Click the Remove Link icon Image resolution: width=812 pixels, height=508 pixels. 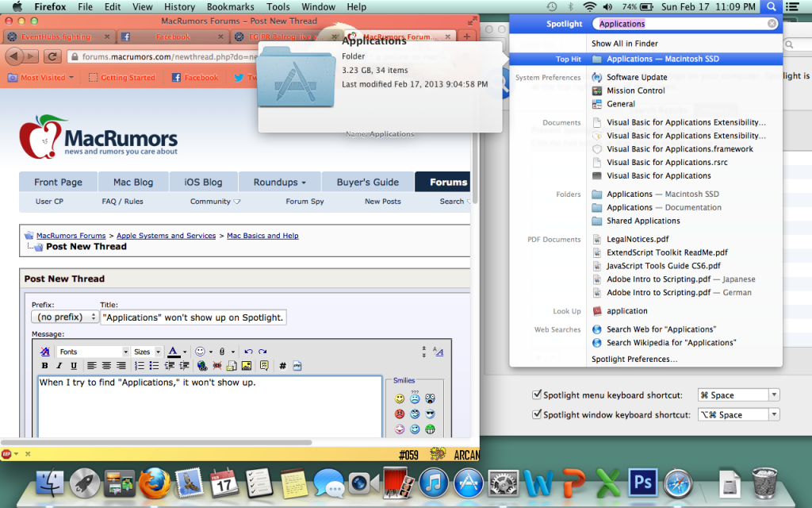click(217, 366)
